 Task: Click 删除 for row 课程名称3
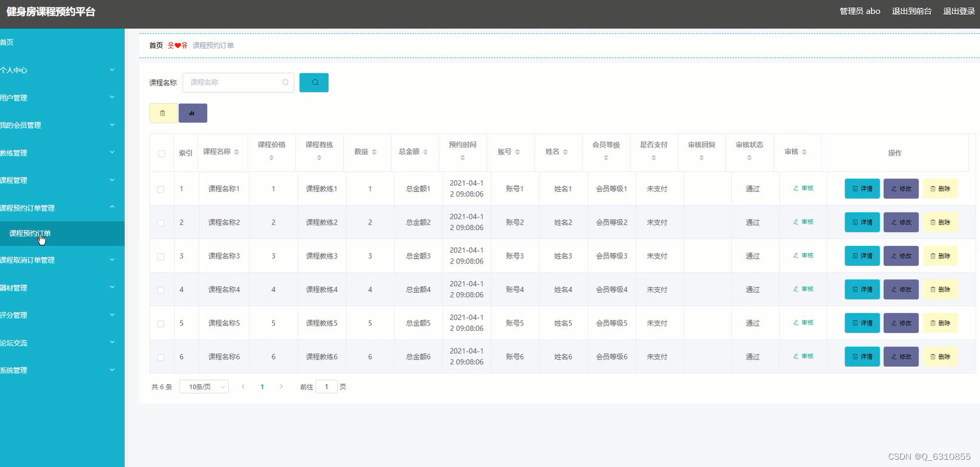940,256
